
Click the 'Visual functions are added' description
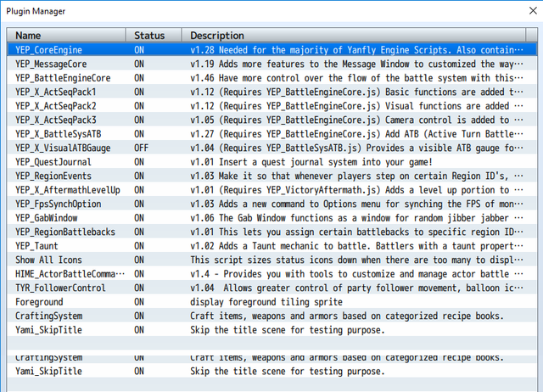[356, 106]
